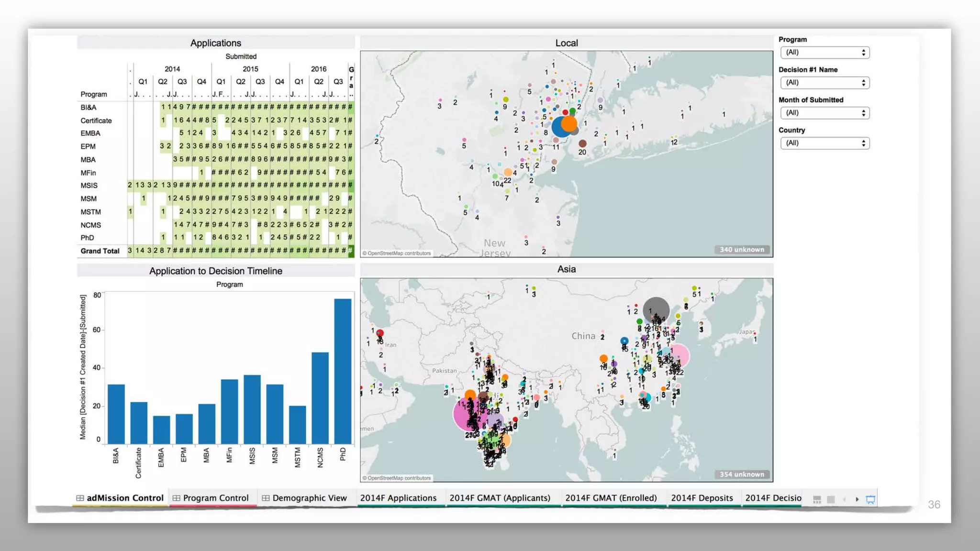The height and width of the screenshot is (551, 980).
Task: Click the presentation mode icon
Action: (870, 499)
